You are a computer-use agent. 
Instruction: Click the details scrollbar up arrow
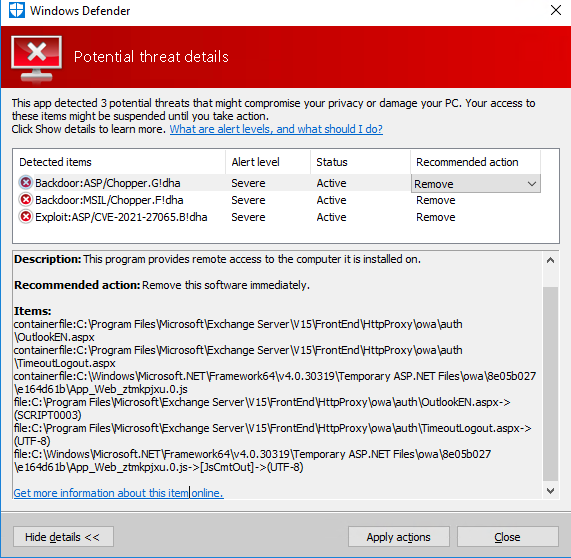550,260
